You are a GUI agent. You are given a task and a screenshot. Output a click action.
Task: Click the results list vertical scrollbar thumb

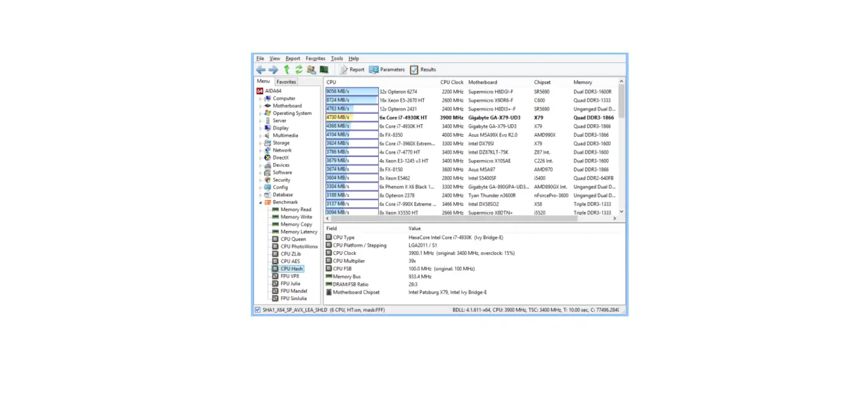point(621,100)
